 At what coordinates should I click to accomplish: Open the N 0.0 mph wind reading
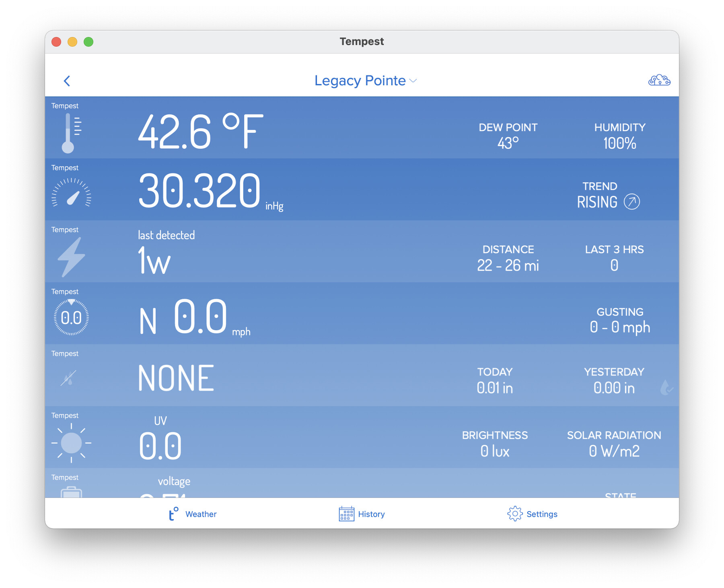[x=195, y=317]
